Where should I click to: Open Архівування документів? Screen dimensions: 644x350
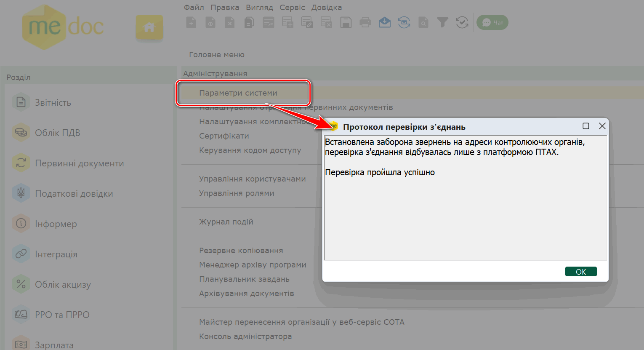[247, 294]
